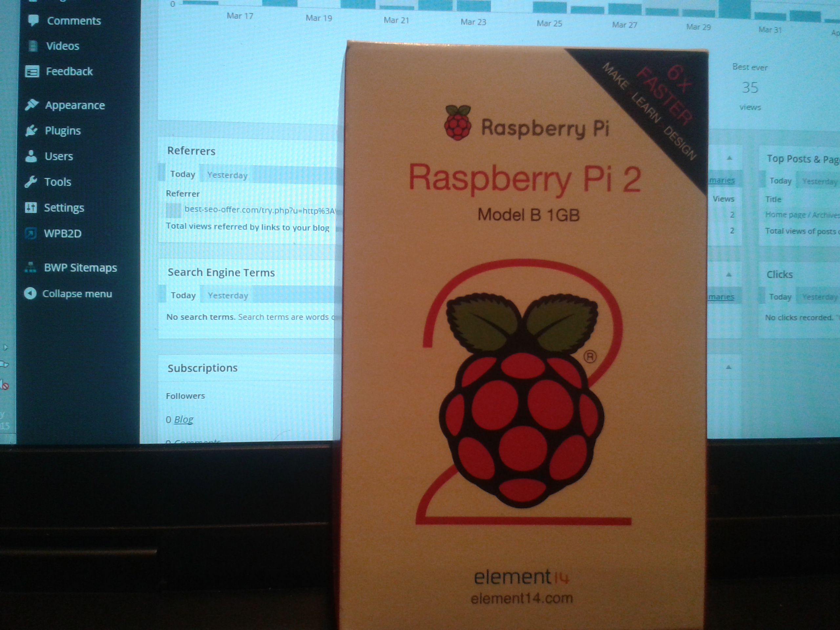840x630 pixels.
Task: Click the Best ever 35 views stat
Action: coord(750,87)
